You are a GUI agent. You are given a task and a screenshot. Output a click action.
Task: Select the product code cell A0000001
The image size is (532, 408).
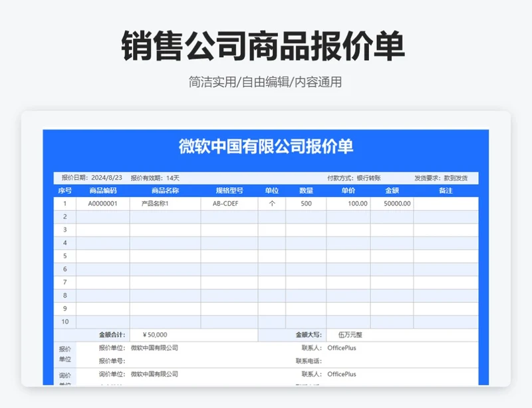(x=103, y=204)
